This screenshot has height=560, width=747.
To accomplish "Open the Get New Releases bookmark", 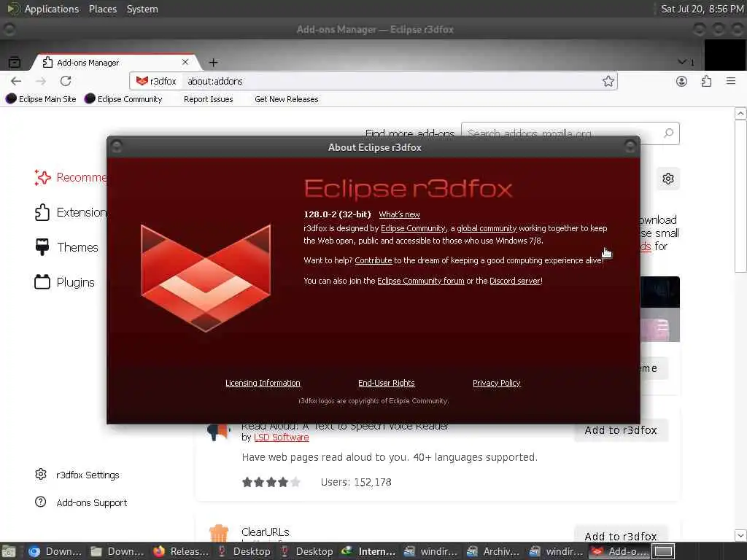I will (286, 99).
